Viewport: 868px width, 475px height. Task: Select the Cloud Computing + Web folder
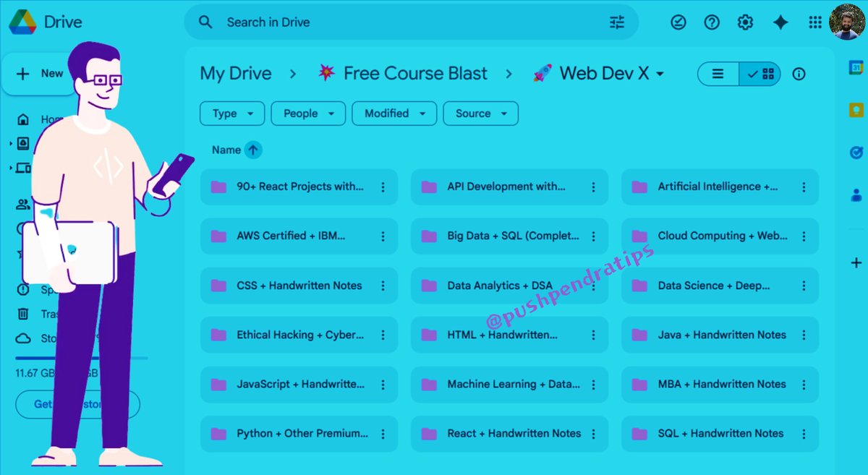tap(720, 236)
